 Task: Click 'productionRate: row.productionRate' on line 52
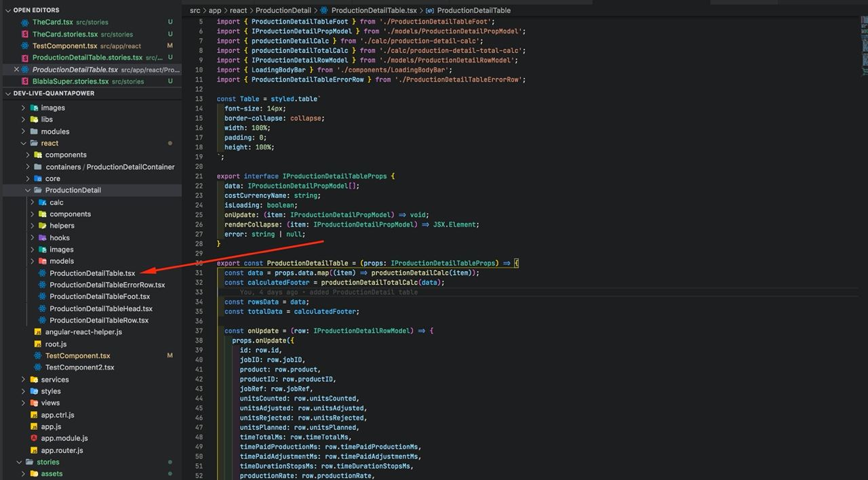pyautogui.click(x=306, y=476)
